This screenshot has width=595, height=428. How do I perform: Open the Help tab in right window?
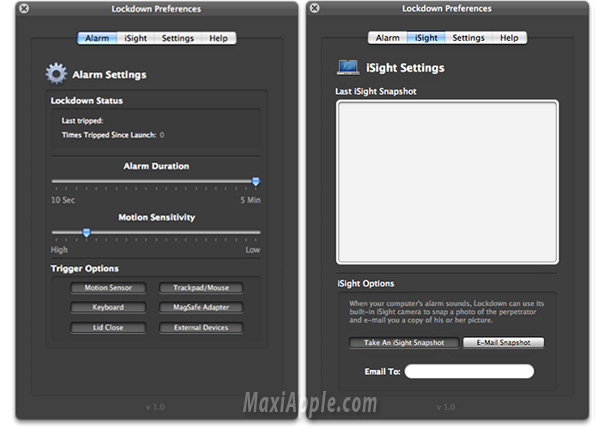tap(509, 38)
